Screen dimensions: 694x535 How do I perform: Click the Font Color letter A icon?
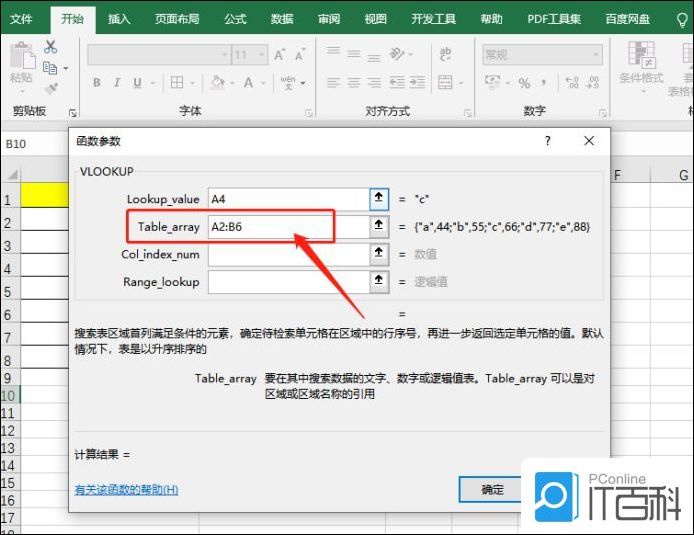(x=249, y=83)
